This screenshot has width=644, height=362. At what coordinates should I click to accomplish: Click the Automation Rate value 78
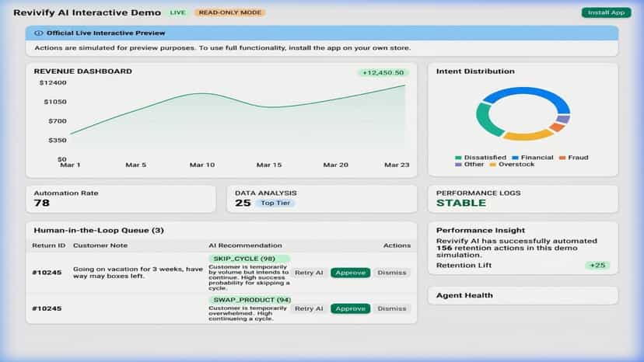41,204
